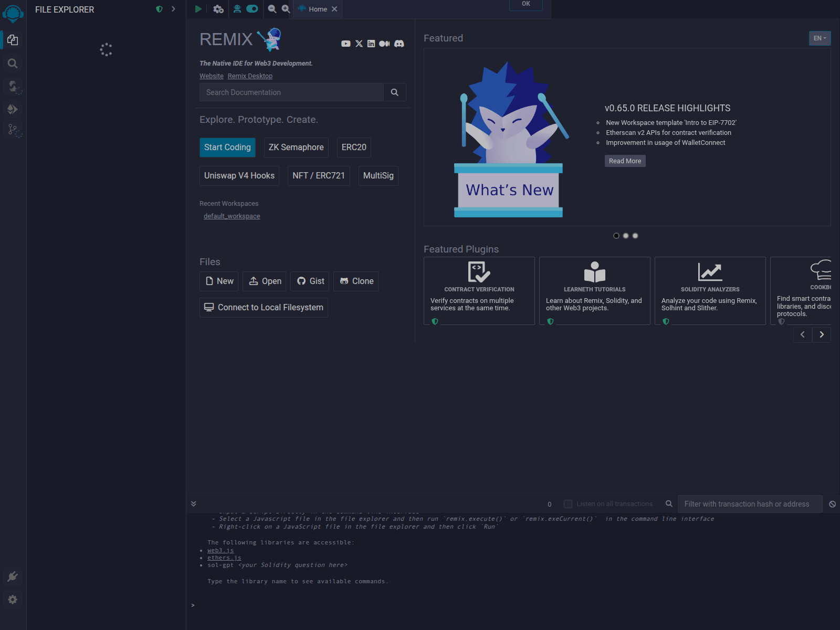Focus the Search Documentation field

(291, 92)
